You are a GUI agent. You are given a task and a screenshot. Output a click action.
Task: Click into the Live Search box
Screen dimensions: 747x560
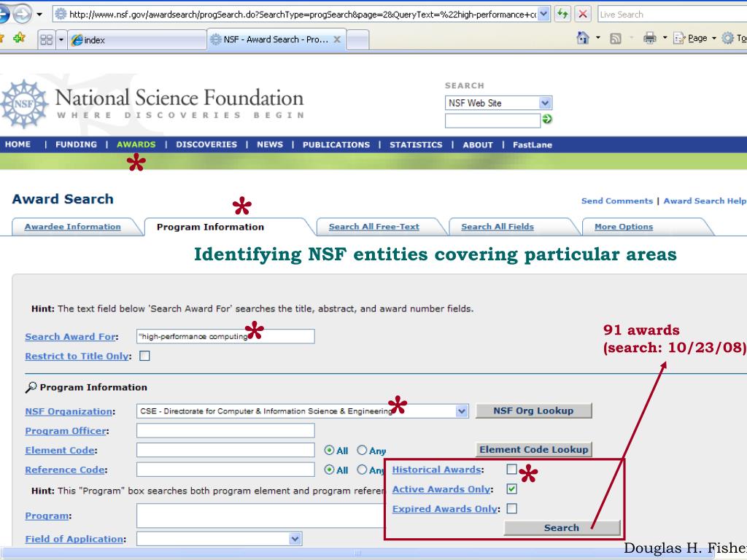(672, 15)
